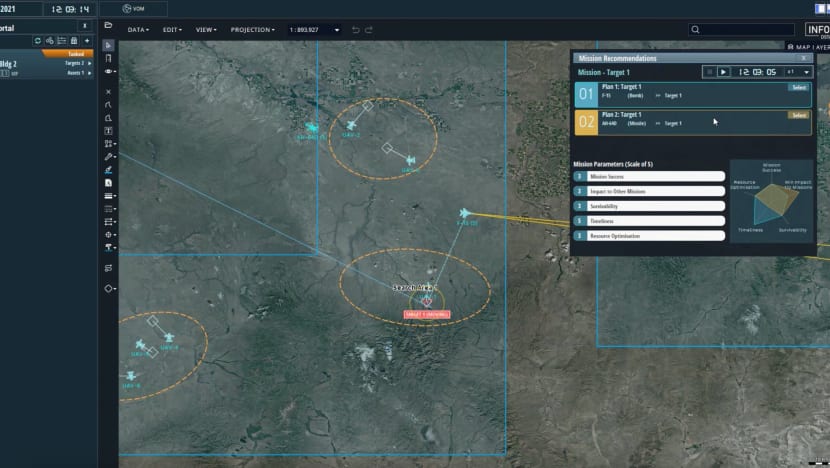The image size is (830, 468).
Task: Open playback speed x1 dropdown
Action: (x=798, y=72)
